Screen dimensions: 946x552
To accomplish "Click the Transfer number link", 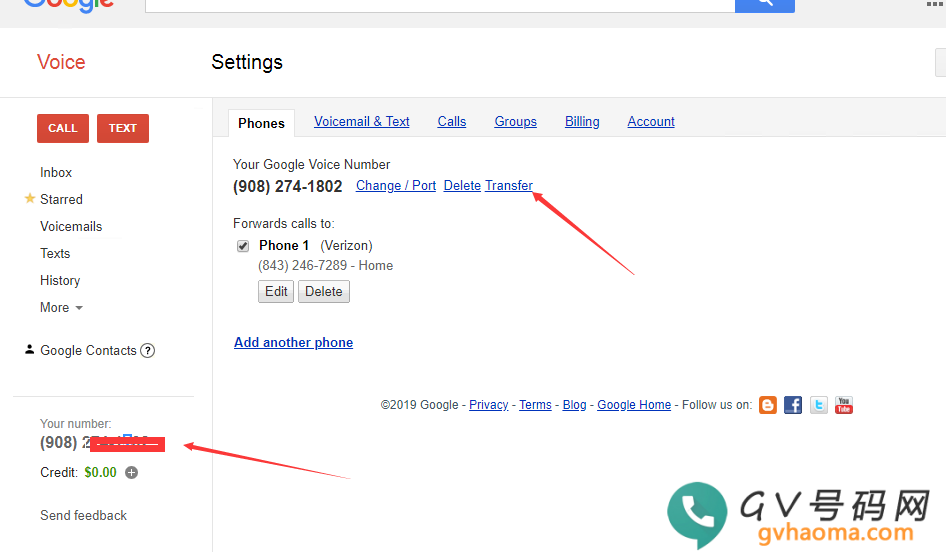I will (x=509, y=186).
